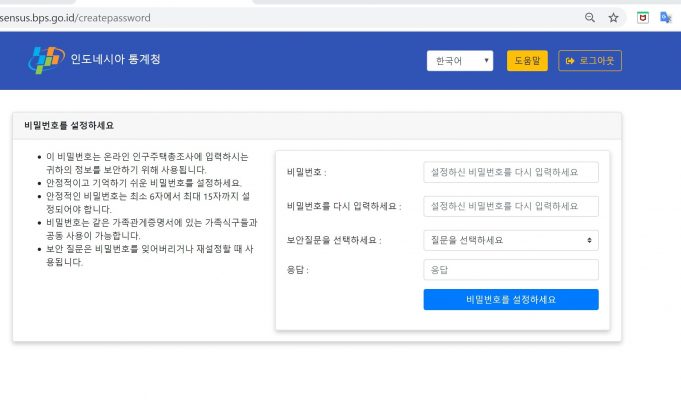Open the Google Translate extension icon

pos(665,17)
